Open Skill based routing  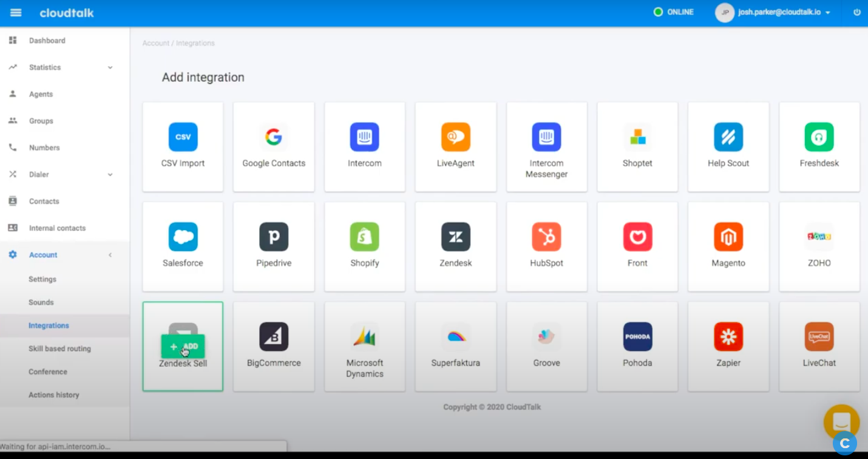59,348
